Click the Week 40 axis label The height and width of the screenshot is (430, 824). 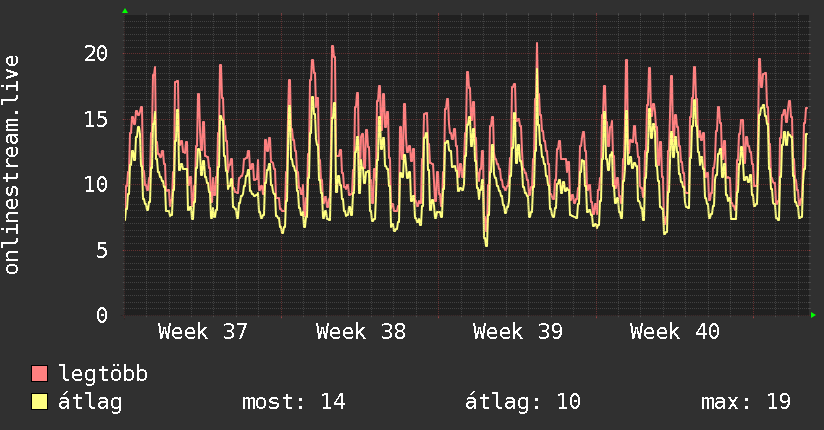675,332
